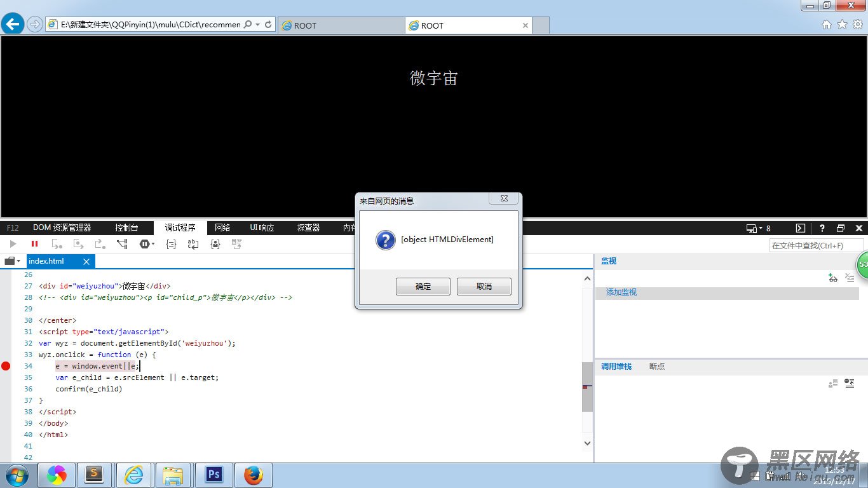
Task: Click the devtools help question mark icon
Action: pyautogui.click(x=822, y=228)
